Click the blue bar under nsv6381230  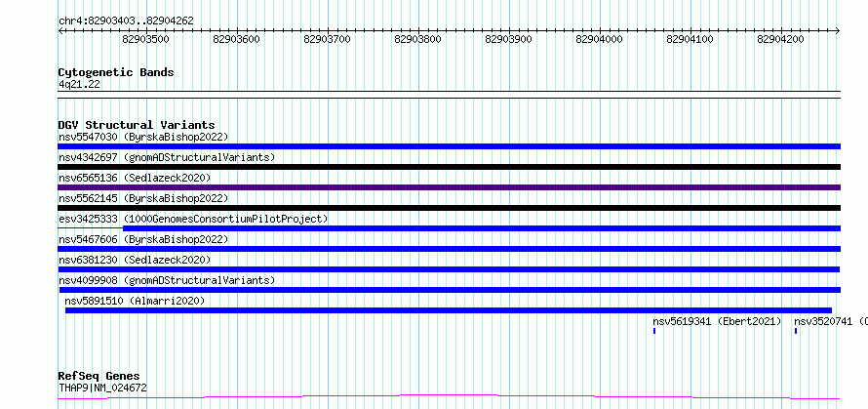449,269
